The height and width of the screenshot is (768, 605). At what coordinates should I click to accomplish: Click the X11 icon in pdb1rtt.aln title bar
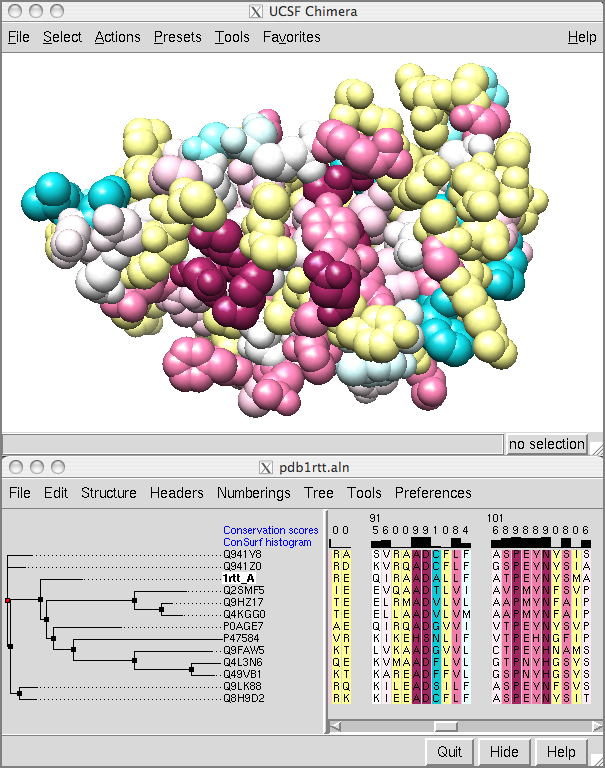click(265, 467)
